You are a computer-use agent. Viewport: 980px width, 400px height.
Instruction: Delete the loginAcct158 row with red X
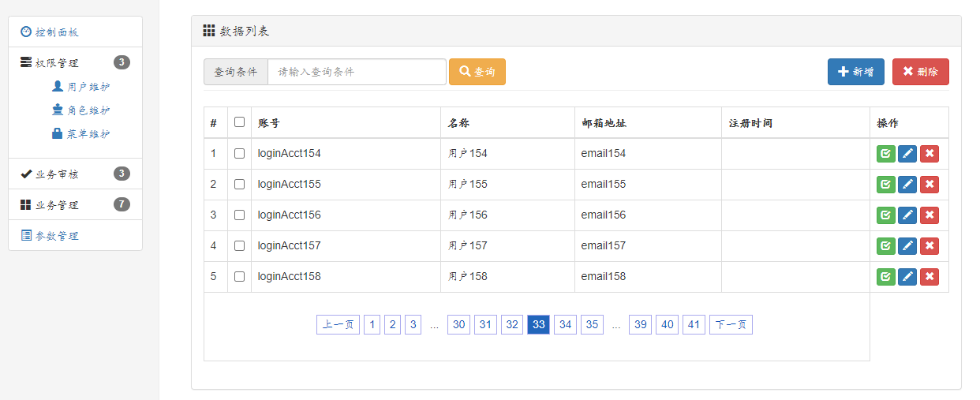930,276
